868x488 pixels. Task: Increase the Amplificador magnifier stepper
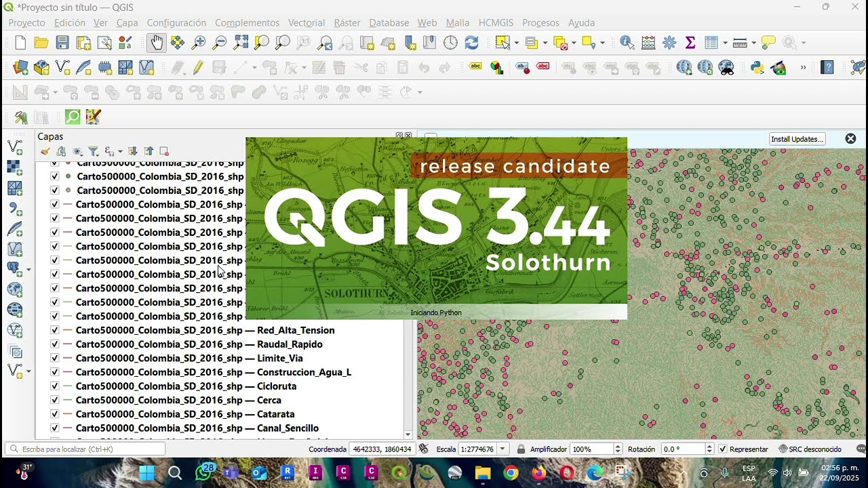pos(618,446)
